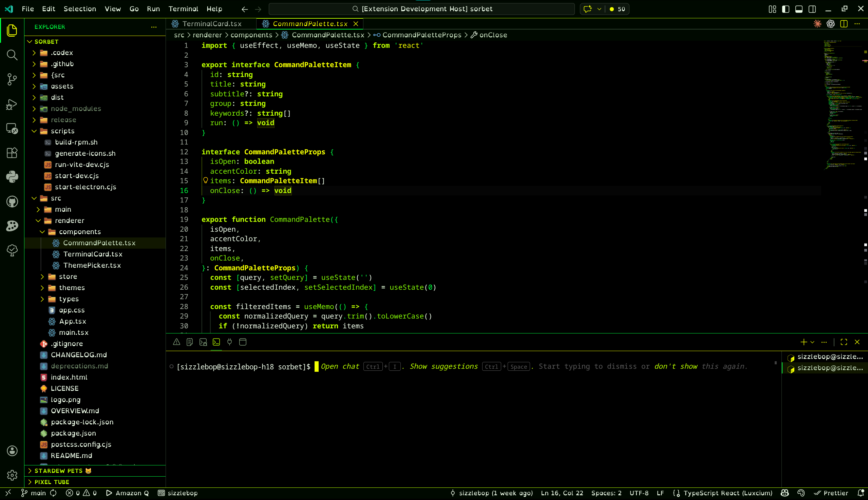This screenshot has height=500, width=868.
Task: Open the Python activity bar icon
Action: (x=12, y=177)
